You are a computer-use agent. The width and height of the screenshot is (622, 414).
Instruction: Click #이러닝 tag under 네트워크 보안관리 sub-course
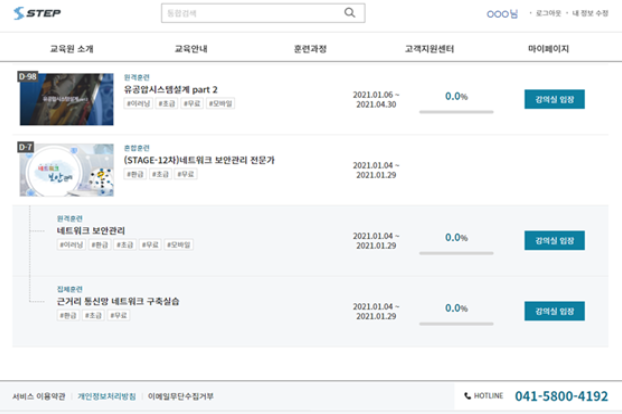71,245
